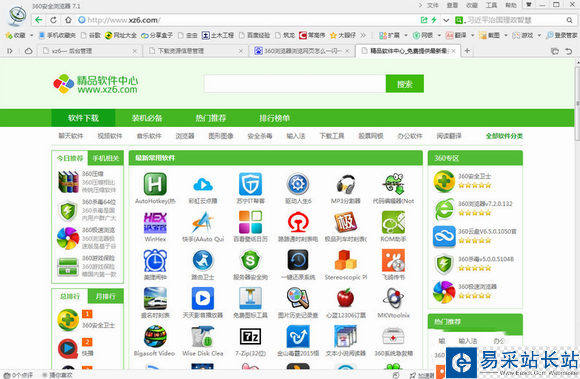This screenshot has width=580, height=379.
Task: Open the 土木工程 bookmark
Action: click(x=218, y=35)
